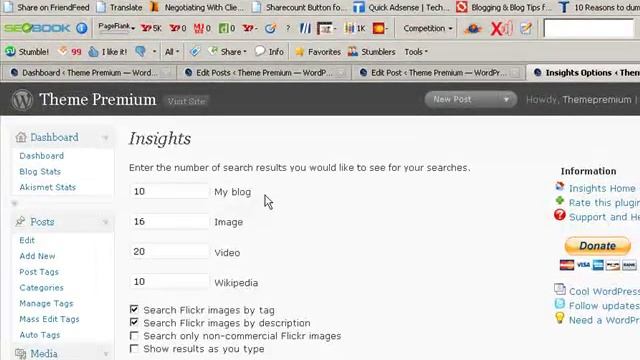Click the PayPal Donate button
Image resolution: width=640 pixels, height=360 pixels.
(x=598, y=246)
